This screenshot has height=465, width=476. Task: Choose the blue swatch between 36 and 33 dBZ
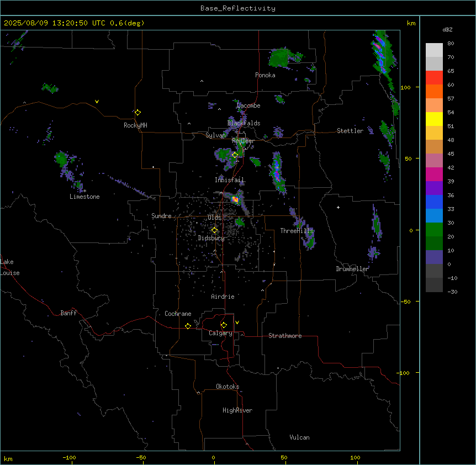434,202
